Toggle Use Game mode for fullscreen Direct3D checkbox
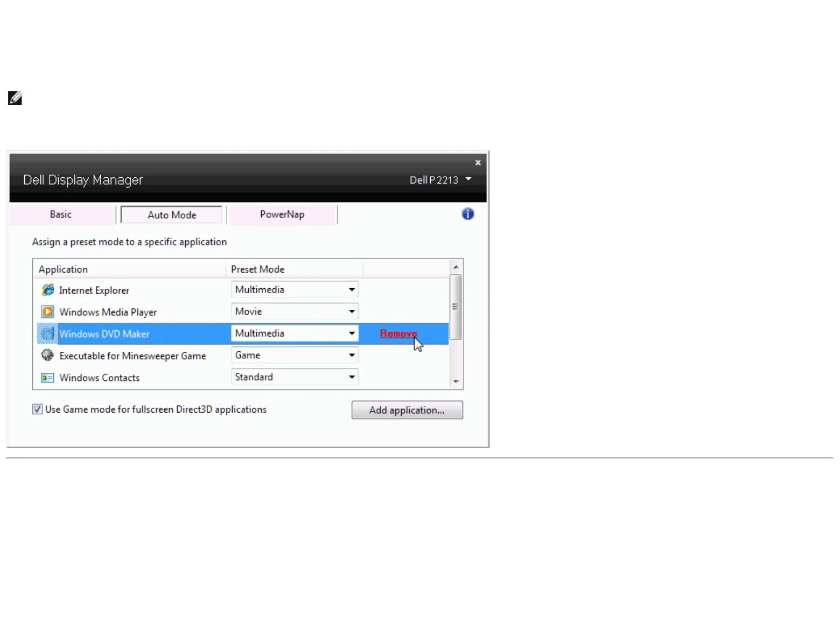Image resolution: width=840 pixels, height=619 pixels. [37, 409]
